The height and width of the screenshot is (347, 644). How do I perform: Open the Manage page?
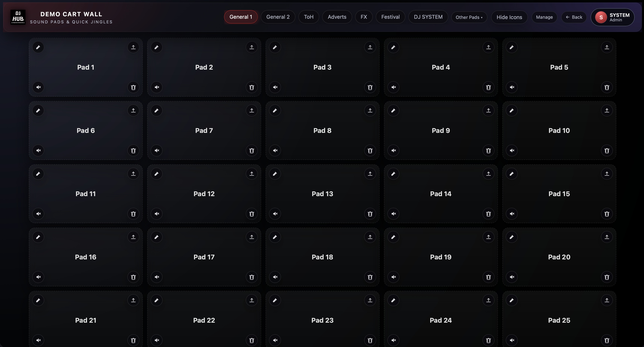coord(544,17)
